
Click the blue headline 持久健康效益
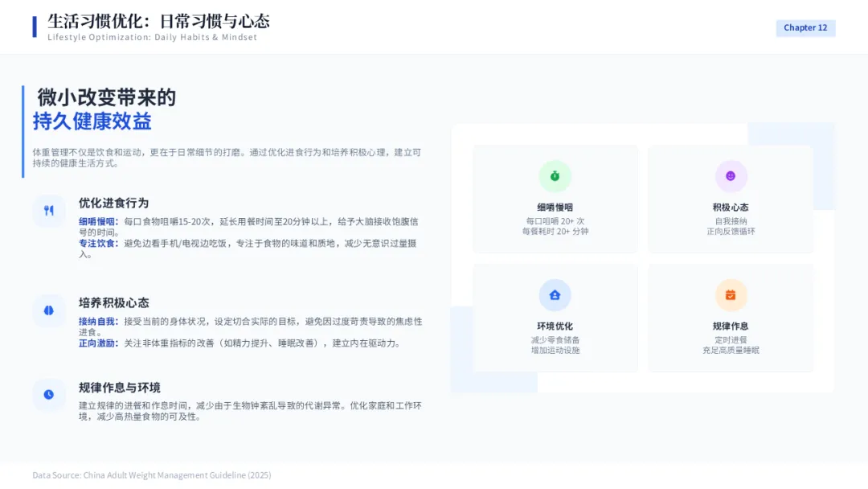[92, 121]
